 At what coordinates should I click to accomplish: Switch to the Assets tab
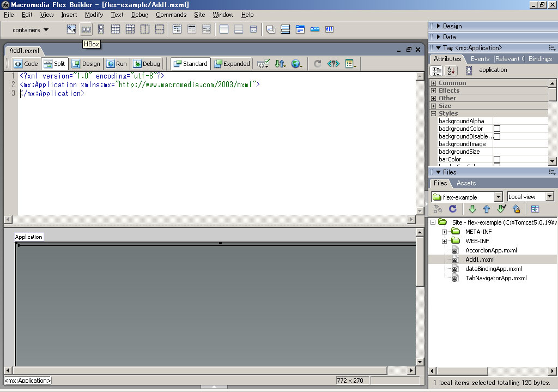tap(466, 183)
